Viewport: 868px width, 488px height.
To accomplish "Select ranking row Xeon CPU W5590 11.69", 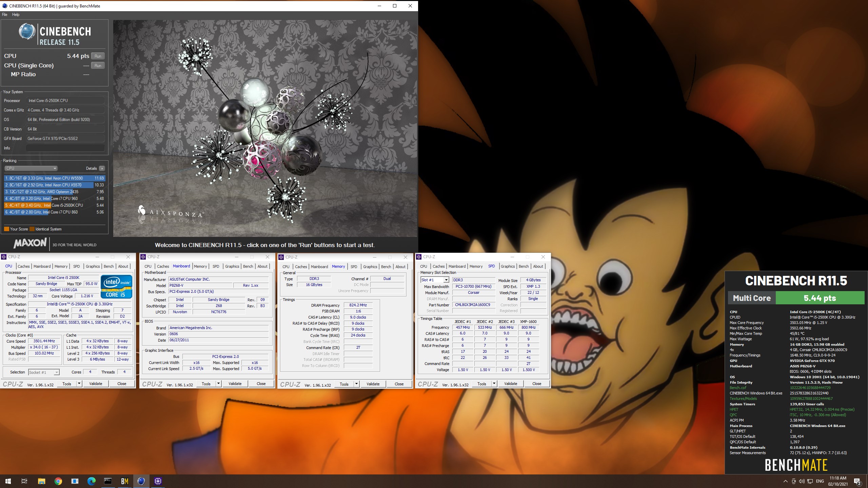I will tap(54, 178).
